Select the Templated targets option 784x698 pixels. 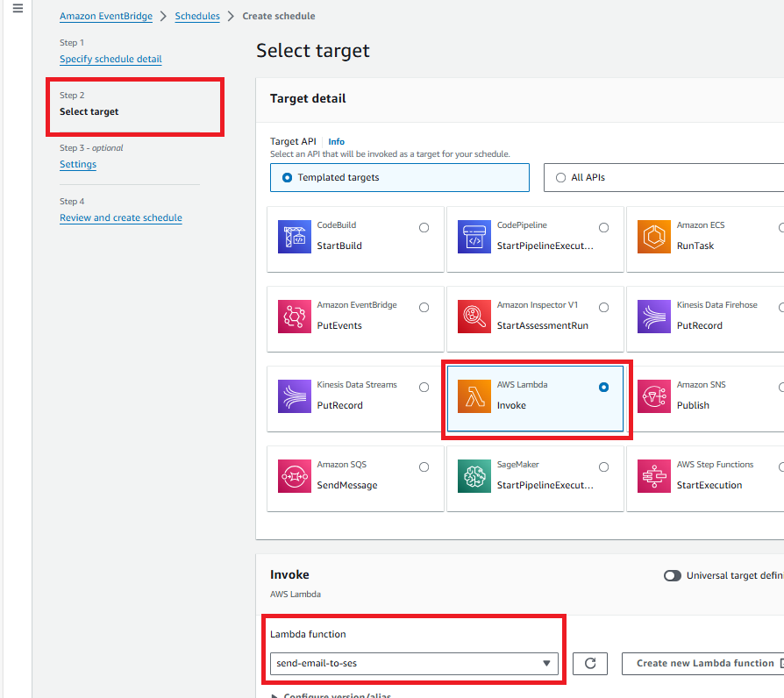pyautogui.click(x=400, y=177)
